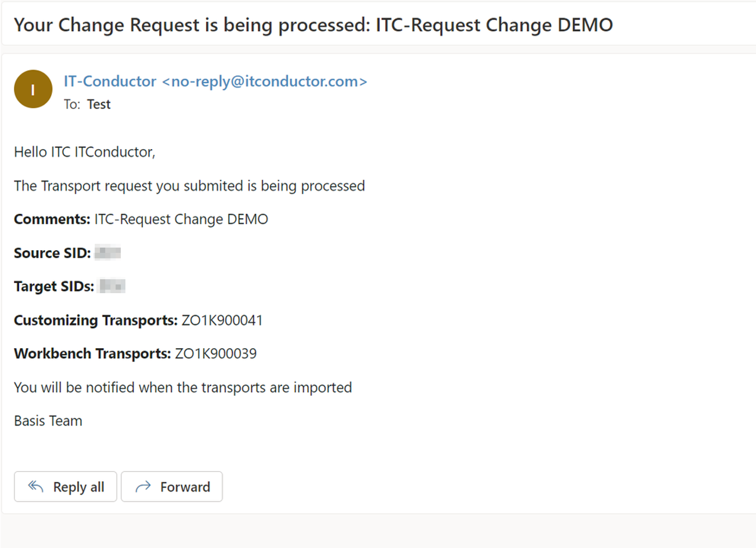This screenshot has height=548, width=756.
Task: Click the email header bar area
Action: click(x=378, y=25)
